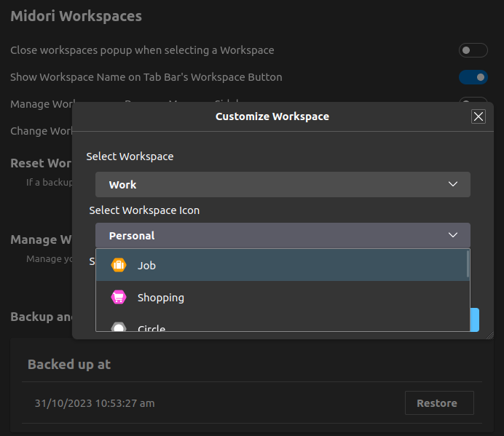Disable Show Workspace Name on Tab Bar's Workspace Button

[x=473, y=77]
